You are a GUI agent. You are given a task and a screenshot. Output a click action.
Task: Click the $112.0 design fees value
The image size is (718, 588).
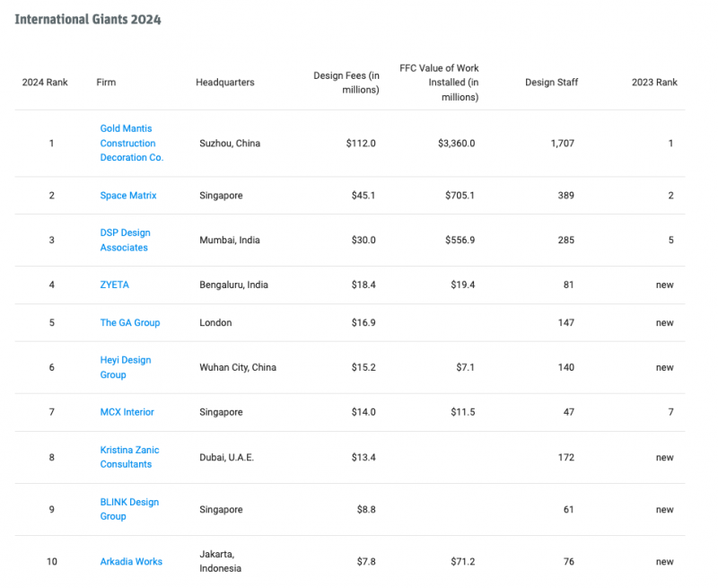[361, 144]
